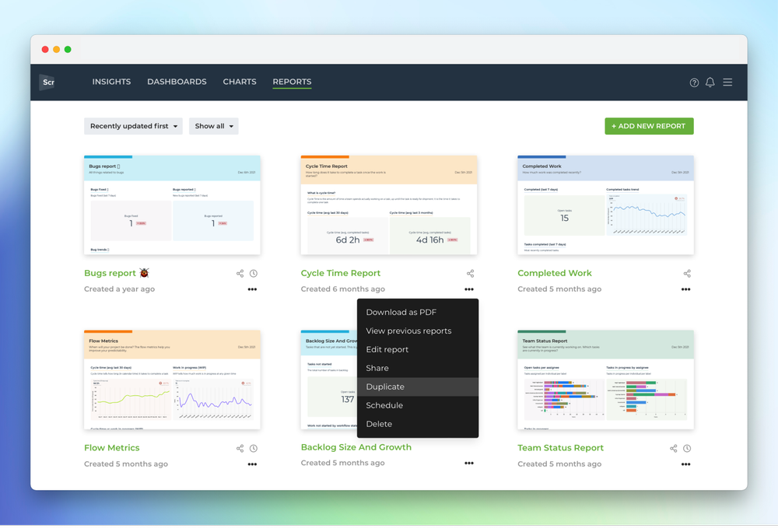This screenshot has height=532, width=778.
Task: Open three-dots menu for Flow Metrics
Action: [x=252, y=464]
